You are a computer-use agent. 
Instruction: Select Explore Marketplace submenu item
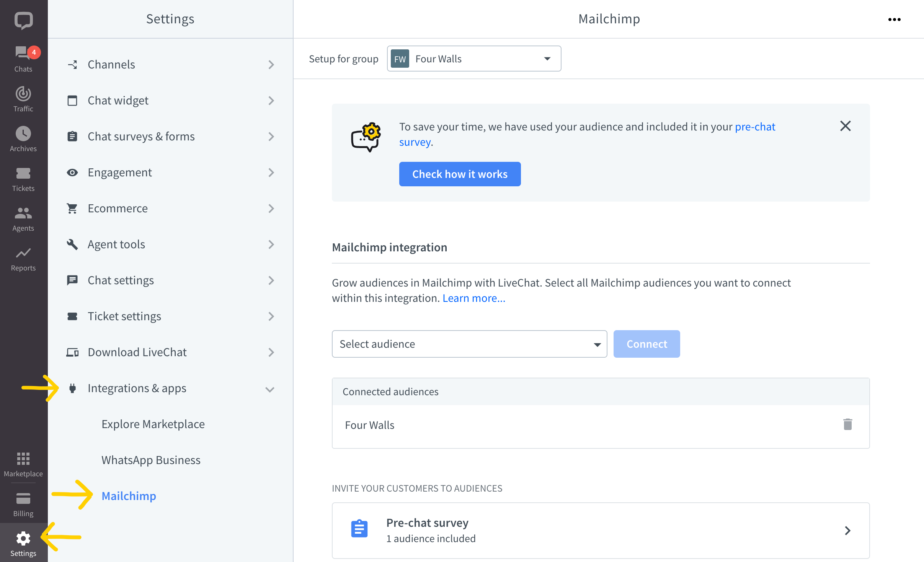tap(153, 424)
